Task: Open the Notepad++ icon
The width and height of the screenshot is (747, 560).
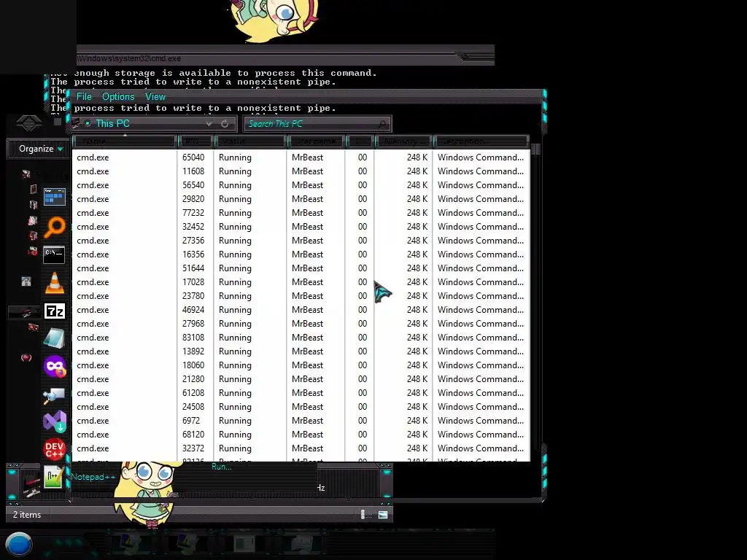Action: coord(53,477)
